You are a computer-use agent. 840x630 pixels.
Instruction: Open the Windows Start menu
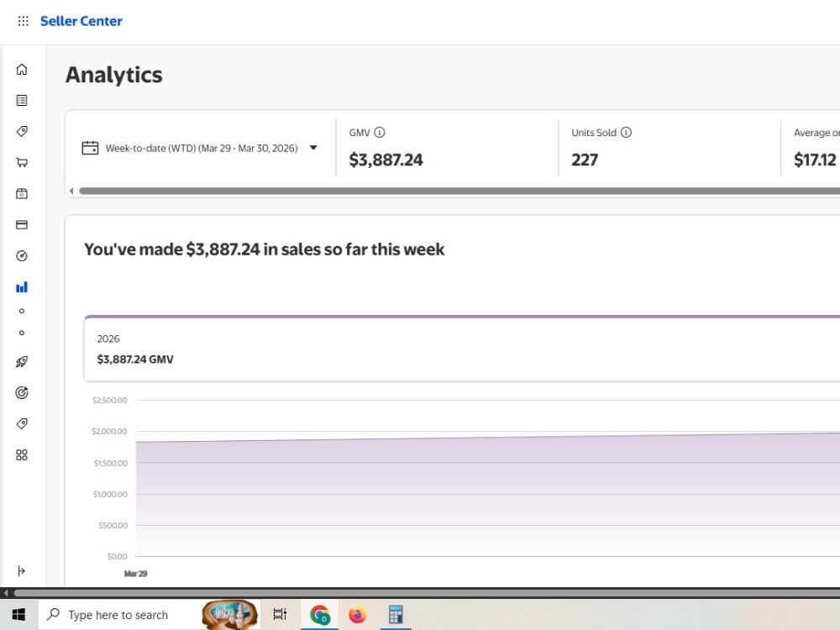tap(18, 615)
